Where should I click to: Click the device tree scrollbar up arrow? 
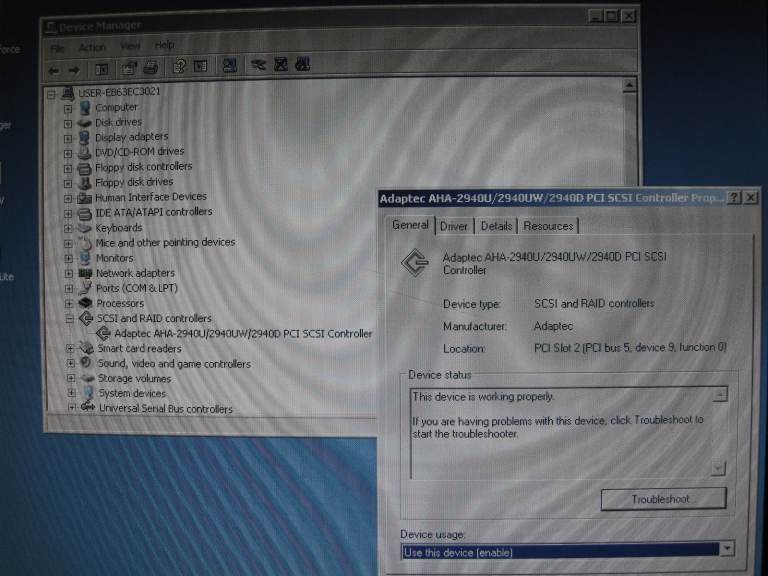(x=629, y=87)
